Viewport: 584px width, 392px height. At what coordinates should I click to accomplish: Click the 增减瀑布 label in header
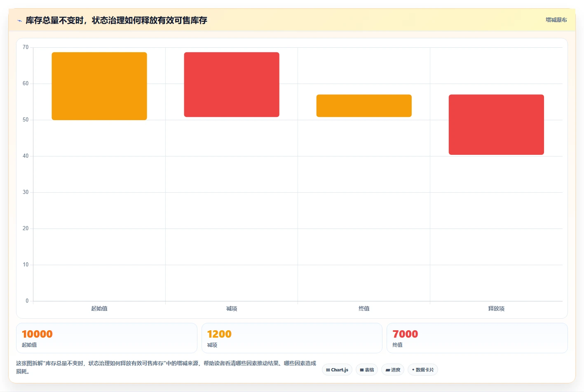(556, 20)
